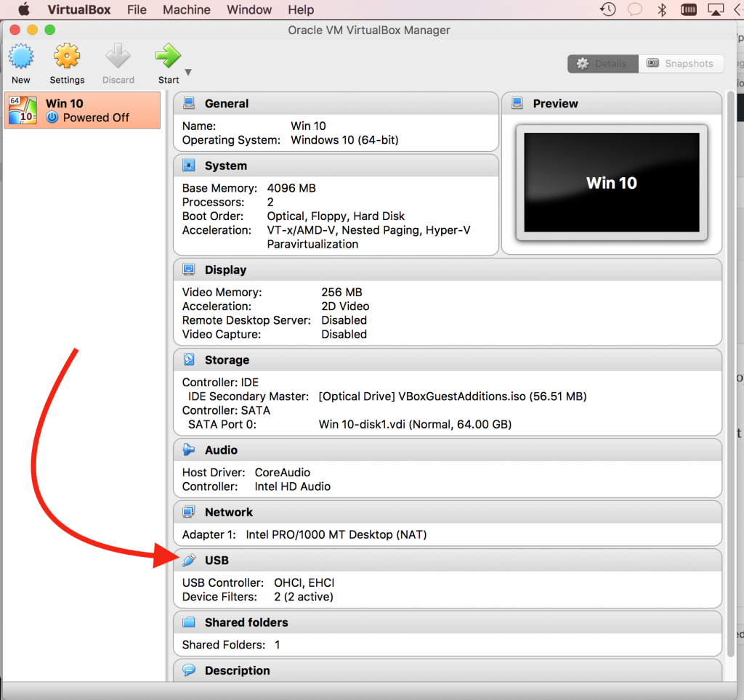Viewport: 744px width, 700px height.
Task: Click 'Optical, Floppy, Hard Disk' boot order
Action: (336, 216)
